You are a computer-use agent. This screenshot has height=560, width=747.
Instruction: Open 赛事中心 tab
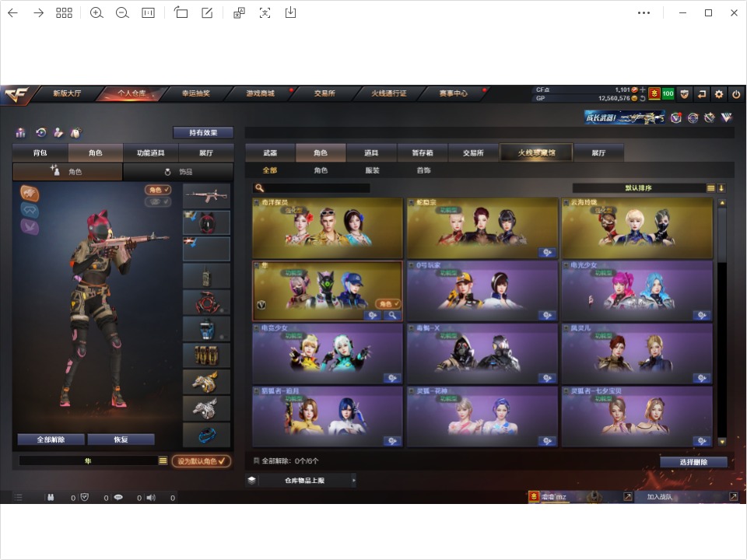tap(454, 93)
